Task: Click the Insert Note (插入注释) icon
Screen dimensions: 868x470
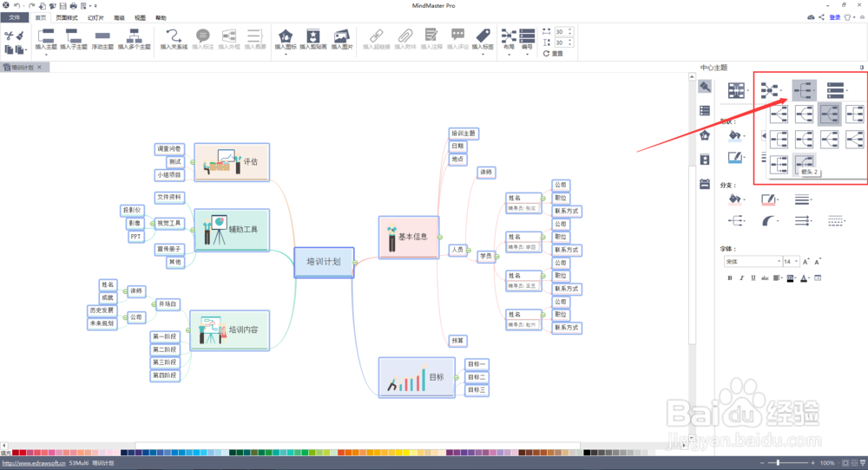Action: 431,36
